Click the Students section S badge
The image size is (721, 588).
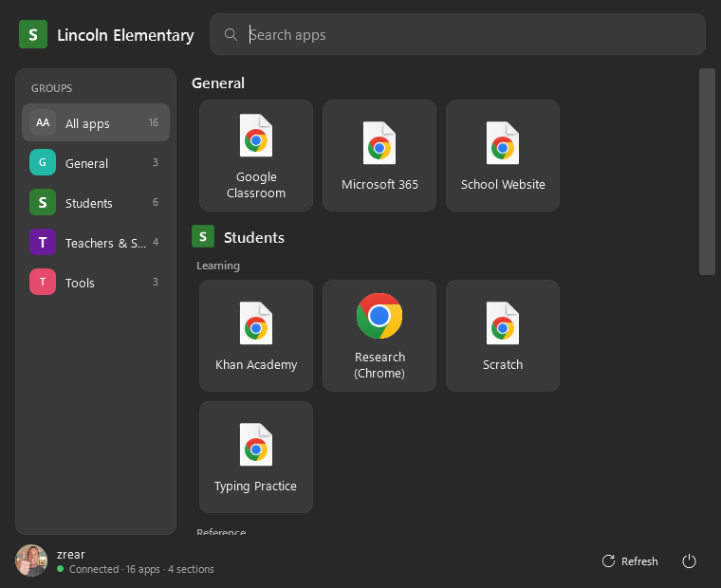tap(203, 237)
